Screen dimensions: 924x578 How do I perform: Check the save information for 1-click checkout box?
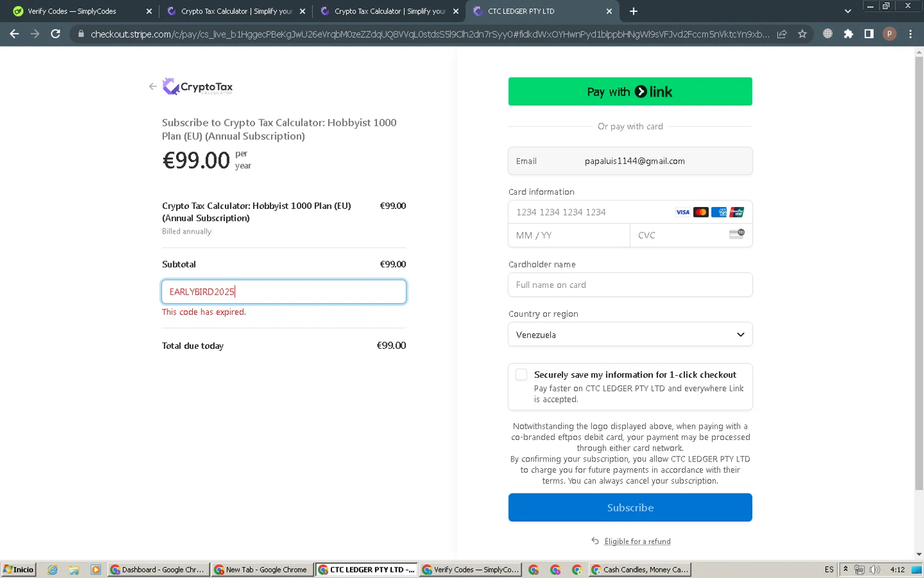[521, 375]
